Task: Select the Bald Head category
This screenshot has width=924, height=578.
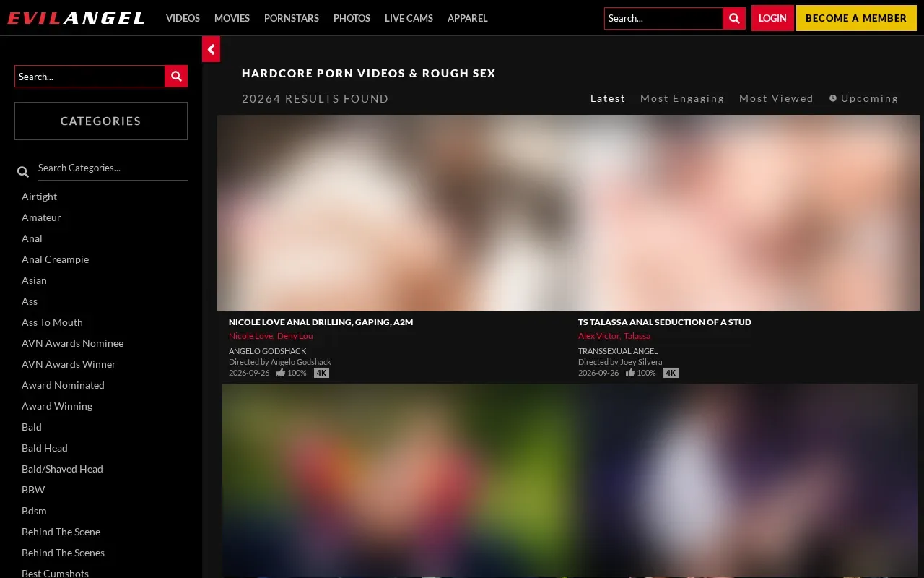Action: 45,448
